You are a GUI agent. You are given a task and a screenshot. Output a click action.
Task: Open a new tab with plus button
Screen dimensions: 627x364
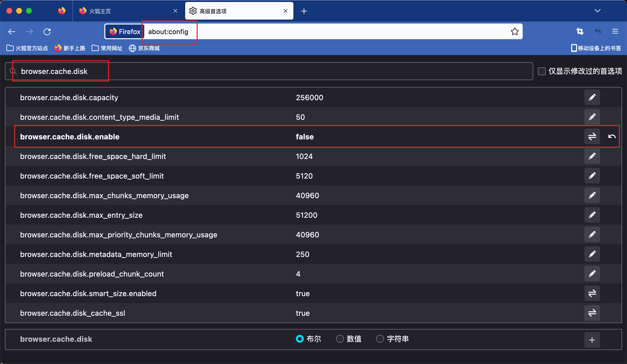(304, 11)
